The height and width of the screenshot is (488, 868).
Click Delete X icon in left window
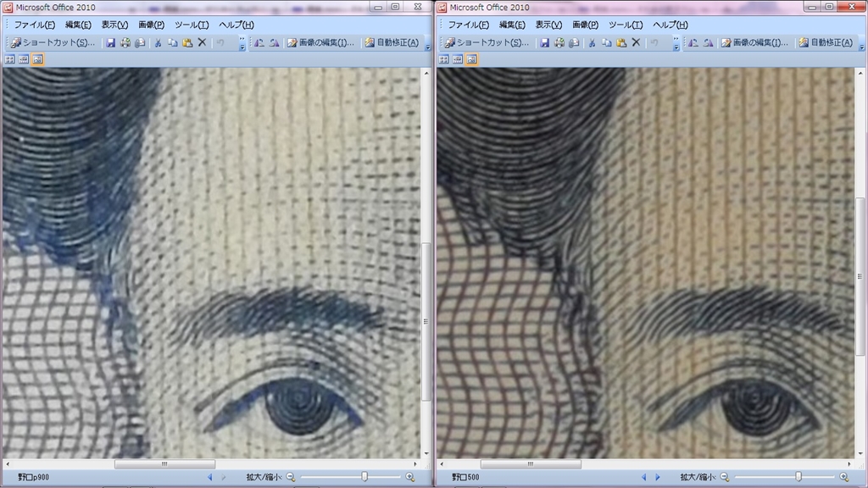202,42
